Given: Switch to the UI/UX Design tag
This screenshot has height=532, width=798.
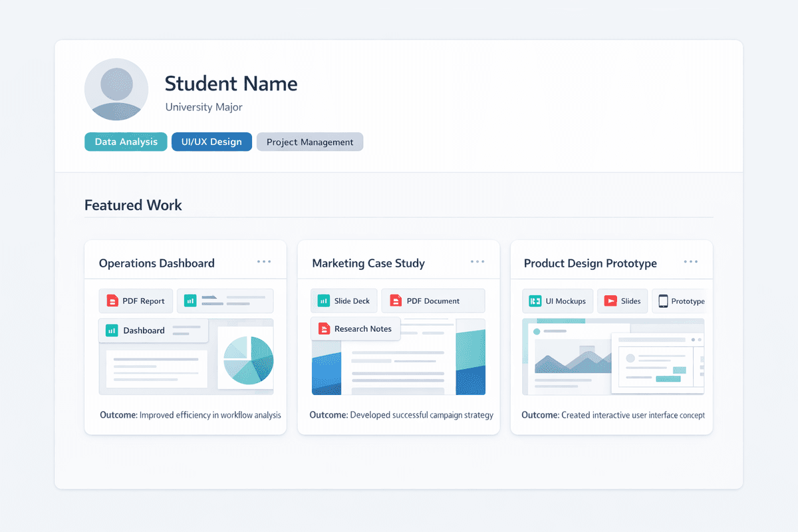Looking at the screenshot, I should [211, 142].
